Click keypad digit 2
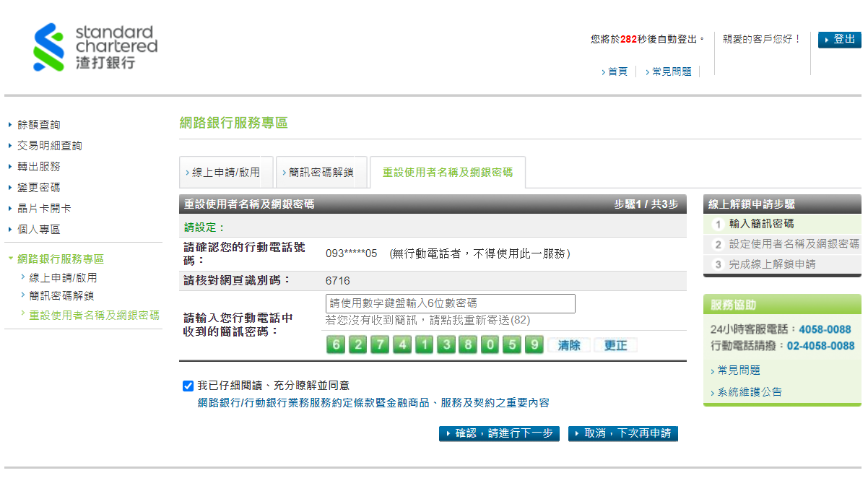The image size is (868, 486). [357, 344]
